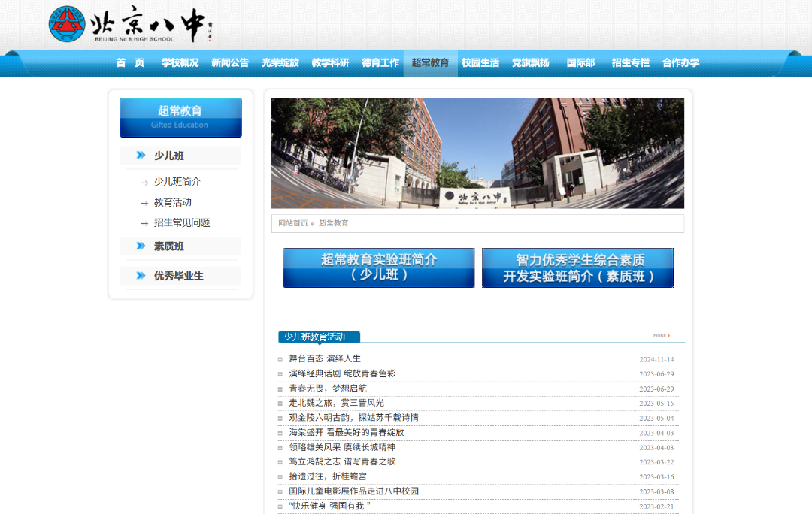The height and width of the screenshot is (514, 812).
Task: Click the double-chevron icon beside 优秀毕业生
Action: 141,275
